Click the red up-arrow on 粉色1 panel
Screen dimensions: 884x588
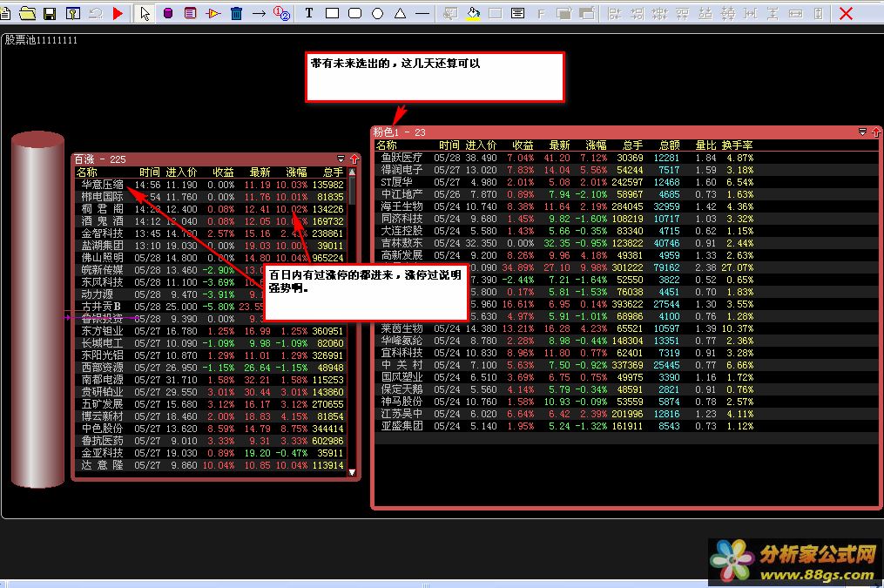coord(875,132)
